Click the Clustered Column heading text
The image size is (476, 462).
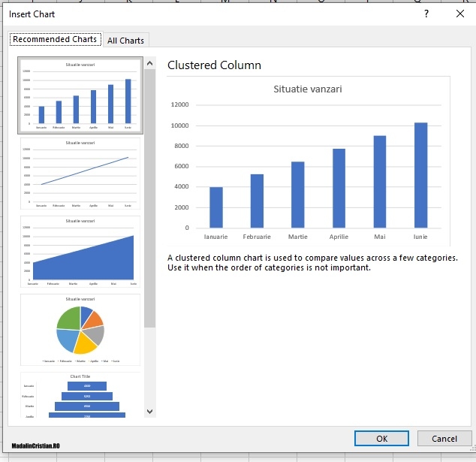point(215,65)
